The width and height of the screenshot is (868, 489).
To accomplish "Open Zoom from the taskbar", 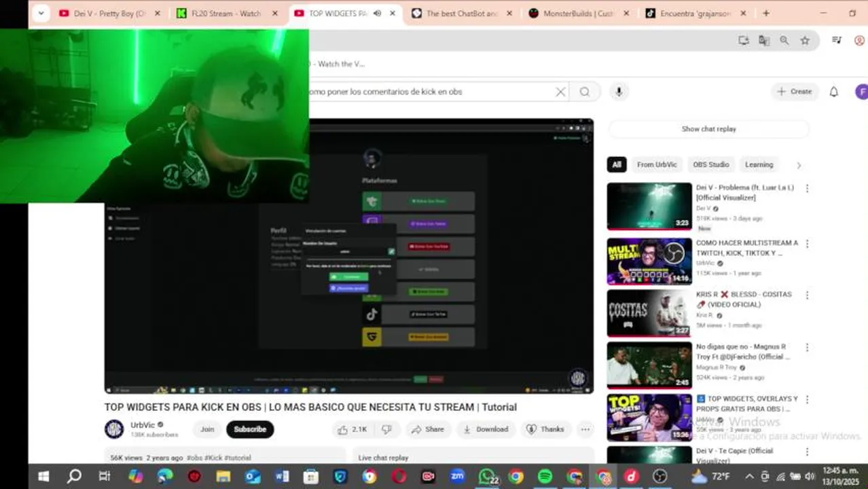I will [458, 477].
